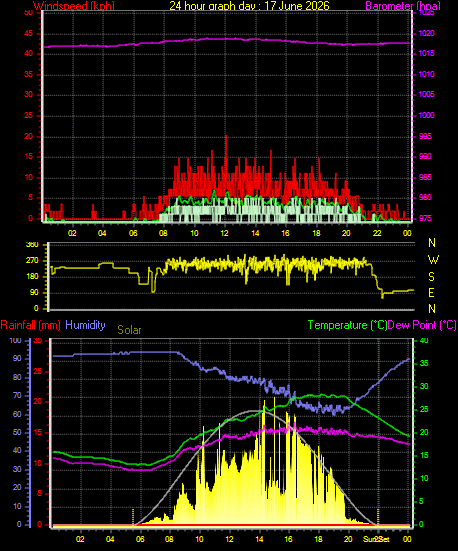The height and width of the screenshot is (551, 458).
Task: Click the 'E' compass direction label
Action: click(x=432, y=293)
